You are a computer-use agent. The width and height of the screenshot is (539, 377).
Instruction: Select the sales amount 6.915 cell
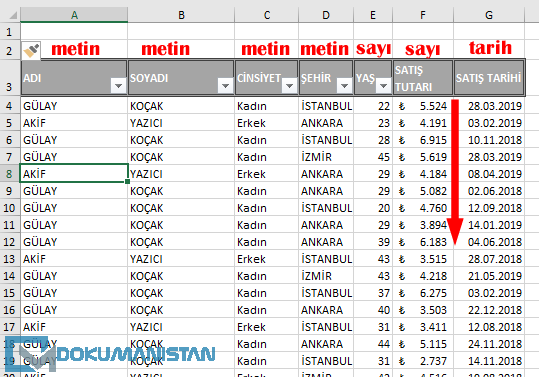423,140
